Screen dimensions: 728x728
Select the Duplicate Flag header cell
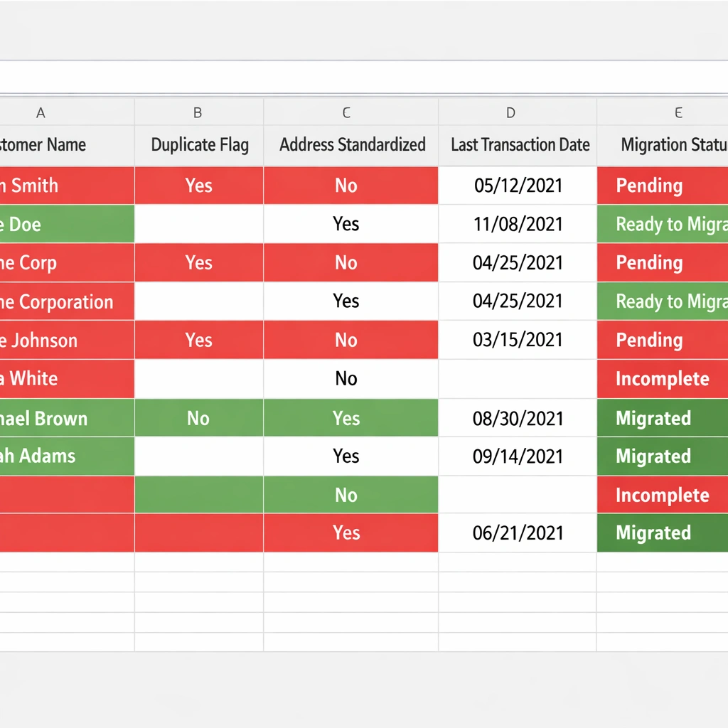(199, 145)
